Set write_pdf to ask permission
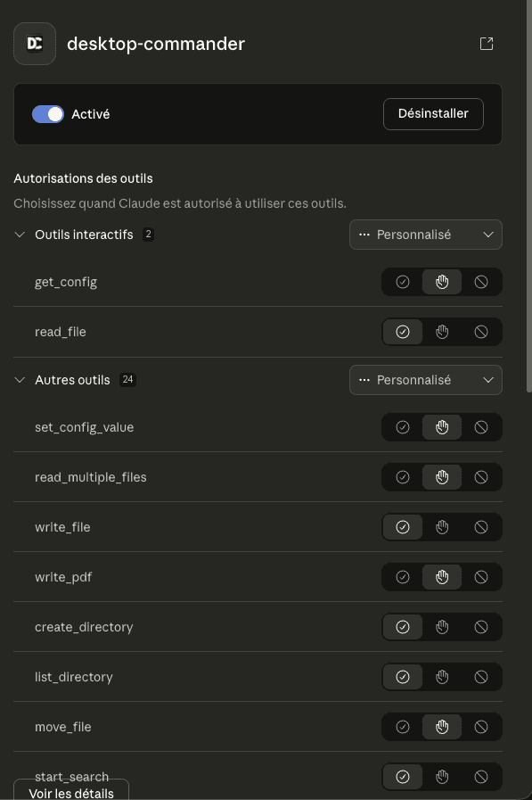Screen dimensions: 532x800 coord(442,577)
